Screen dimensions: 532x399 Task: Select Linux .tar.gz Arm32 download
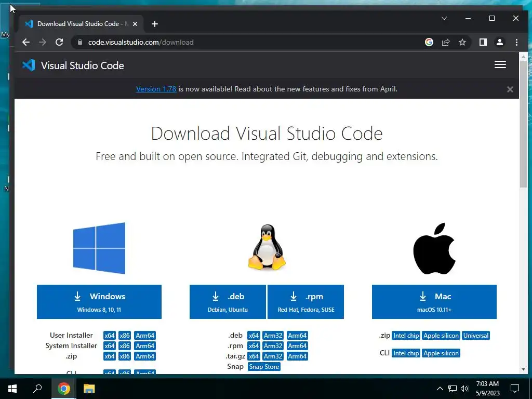pyautogui.click(x=273, y=356)
